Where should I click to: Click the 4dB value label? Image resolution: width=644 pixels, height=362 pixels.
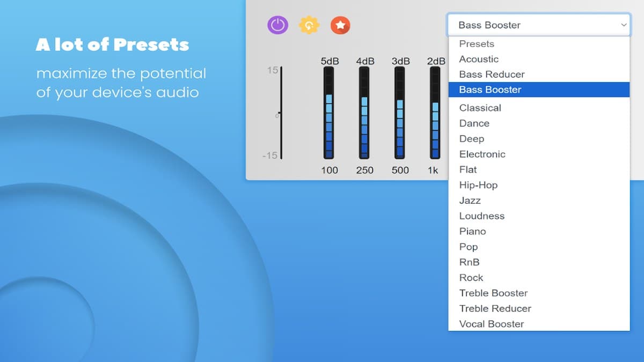click(x=365, y=61)
